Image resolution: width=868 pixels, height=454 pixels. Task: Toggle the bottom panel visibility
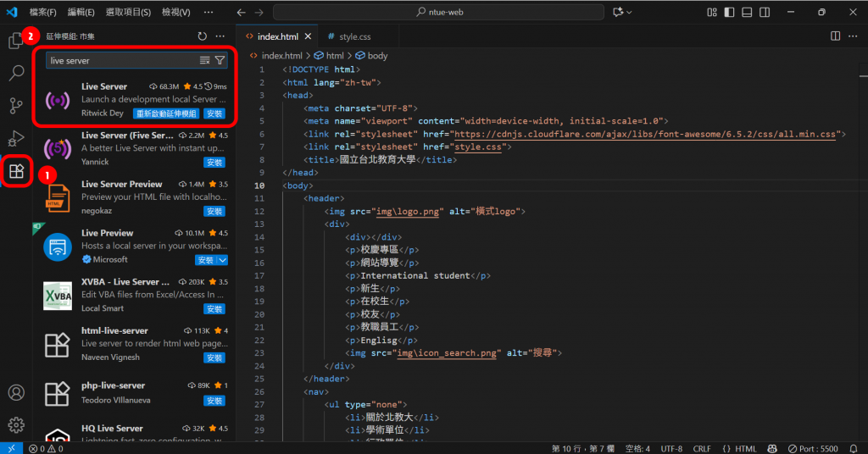click(747, 12)
